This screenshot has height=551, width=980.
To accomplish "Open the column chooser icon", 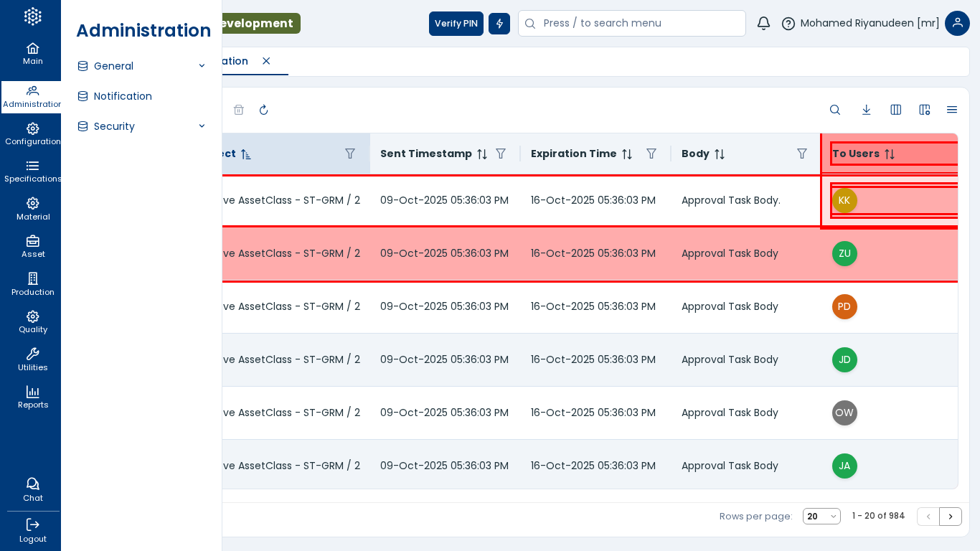I will click(x=895, y=110).
